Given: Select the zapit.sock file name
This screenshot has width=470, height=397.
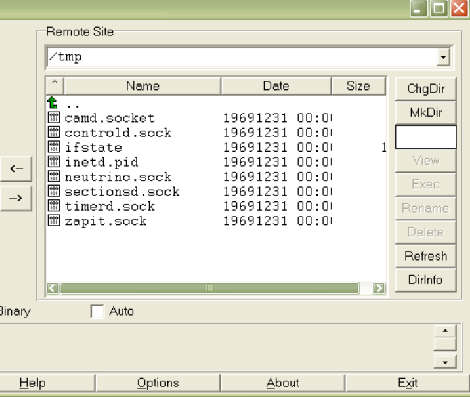Looking at the screenshot, I should [x=105, y=221].
